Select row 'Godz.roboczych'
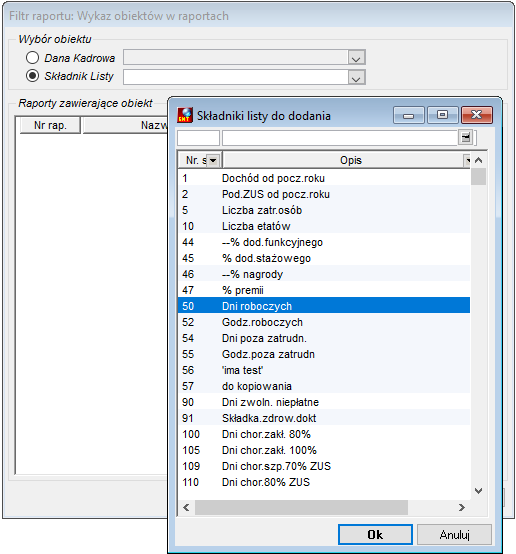516x554 pixels. click(324, 322)
